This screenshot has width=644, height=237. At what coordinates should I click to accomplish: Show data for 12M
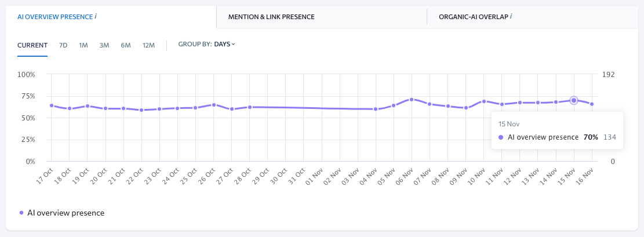[x=148, y=45]
